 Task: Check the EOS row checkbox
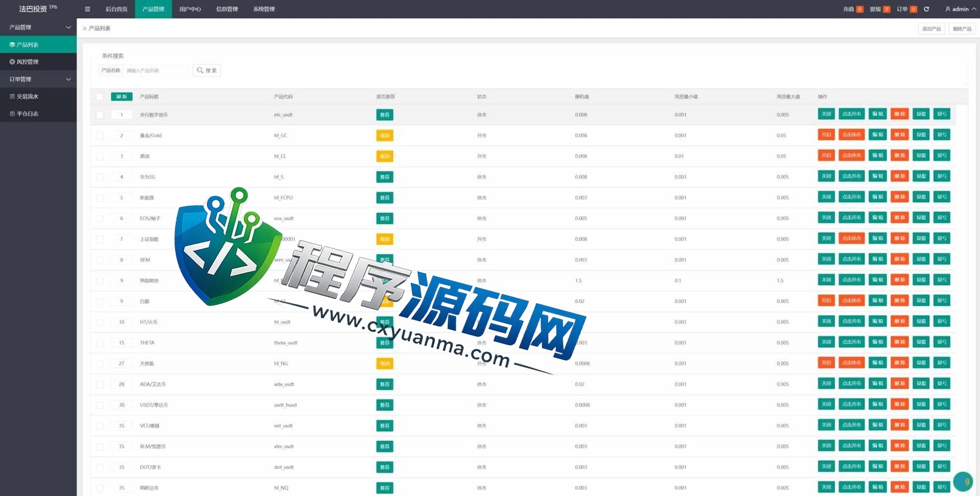tap(100, 219)
